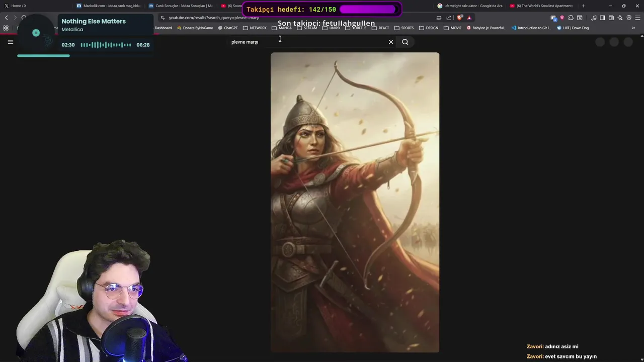644x362 pixels.
Task: Switch to the ufc weight calculator tab
Action: [470, 6]
